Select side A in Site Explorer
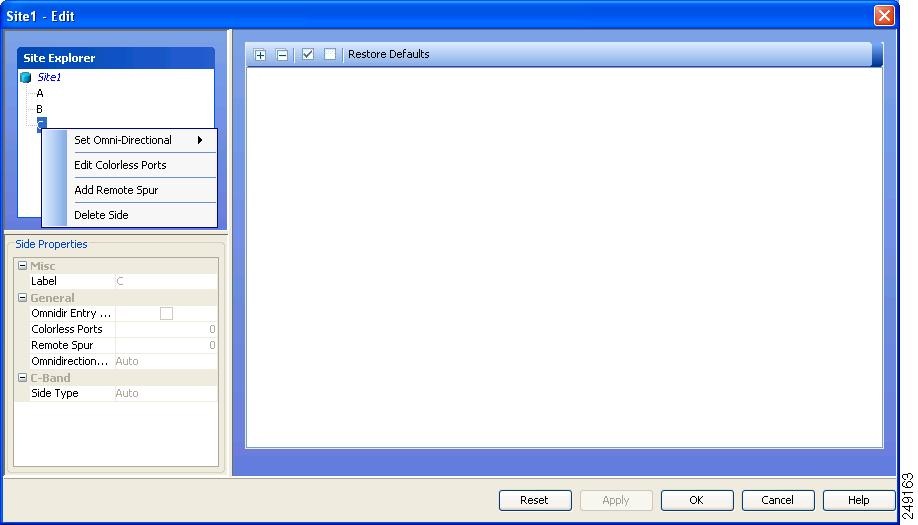The image size is (918, 525). [40, 93]
